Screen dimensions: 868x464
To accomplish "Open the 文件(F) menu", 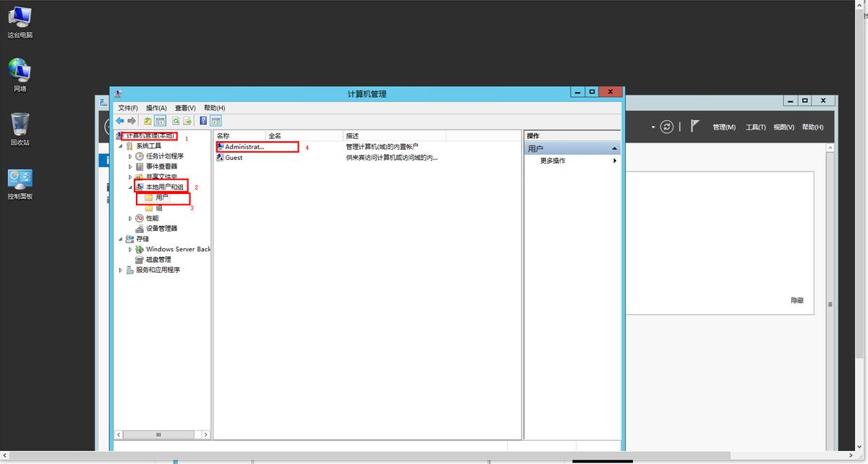I will [x=128, y=108].
